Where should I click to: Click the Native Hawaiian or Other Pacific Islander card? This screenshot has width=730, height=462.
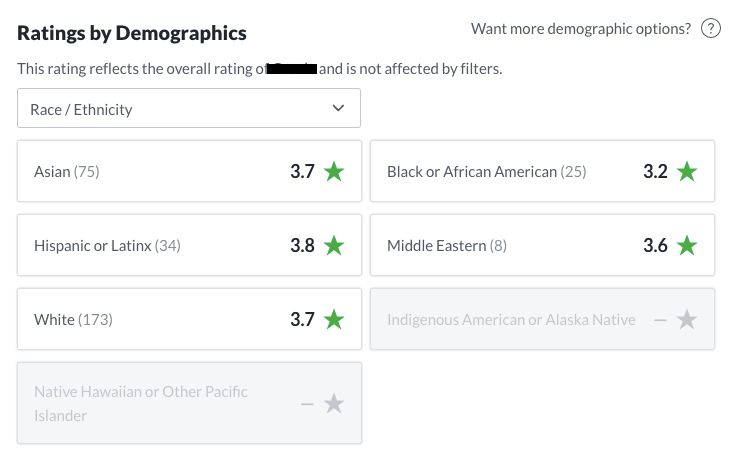(x=189, y=403)
